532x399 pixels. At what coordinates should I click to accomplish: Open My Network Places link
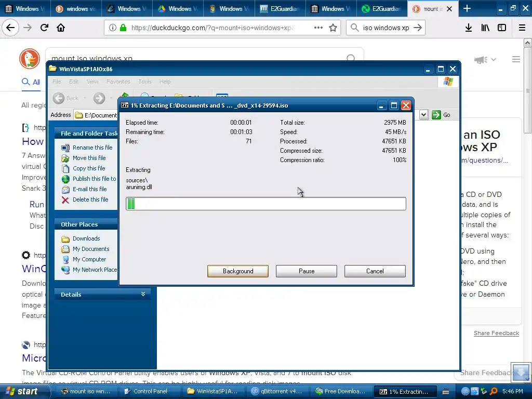tap(95, 270)
